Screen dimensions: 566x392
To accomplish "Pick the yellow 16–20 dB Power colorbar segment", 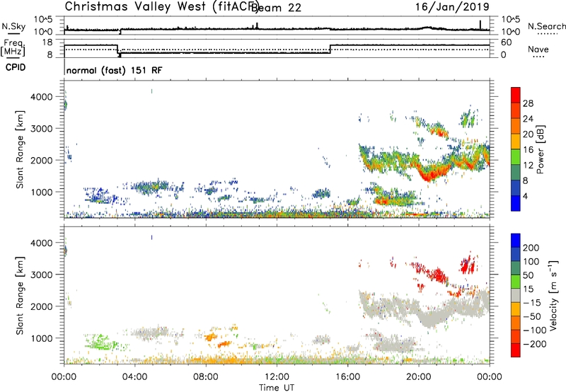I will [x=516, y=142].
